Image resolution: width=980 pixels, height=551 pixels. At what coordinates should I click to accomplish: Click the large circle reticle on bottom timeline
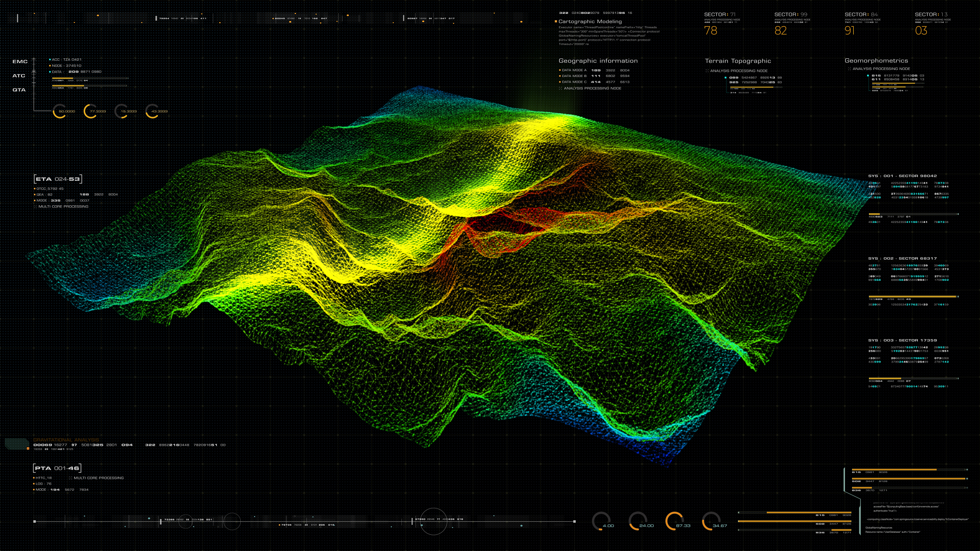pyautogui.click(x=434, y=521)
